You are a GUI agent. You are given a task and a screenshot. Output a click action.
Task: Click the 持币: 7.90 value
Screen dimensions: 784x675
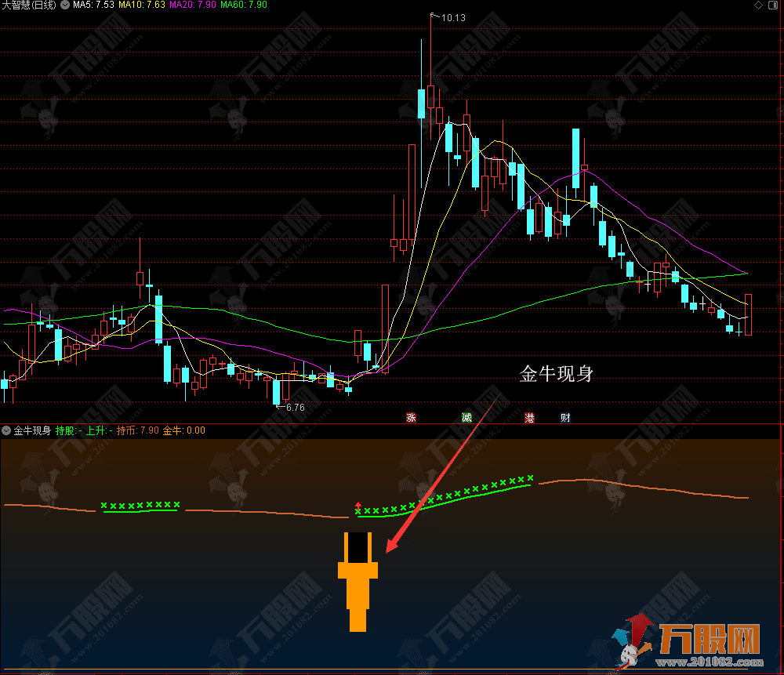pos(137,430)
